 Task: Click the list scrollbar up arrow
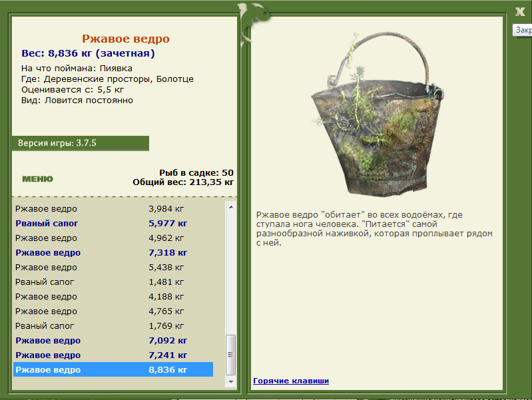coord(231,207)
